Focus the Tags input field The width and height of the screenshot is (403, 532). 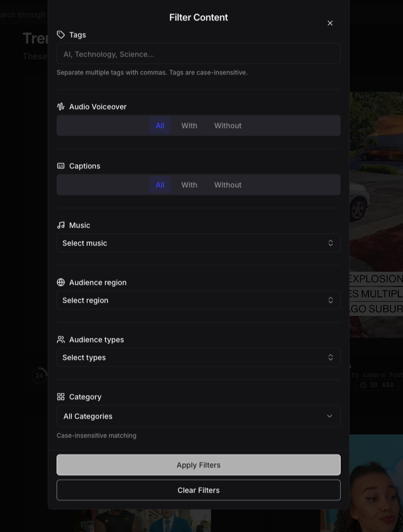(199, 54)
